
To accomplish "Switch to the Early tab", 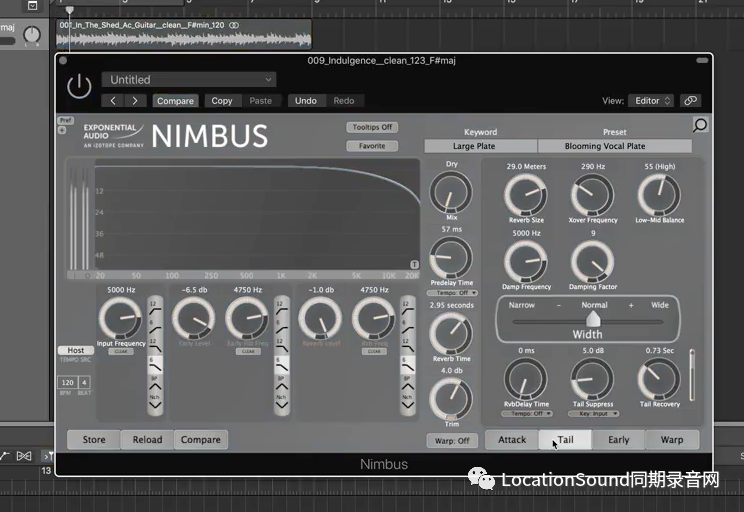I will 618,440.
